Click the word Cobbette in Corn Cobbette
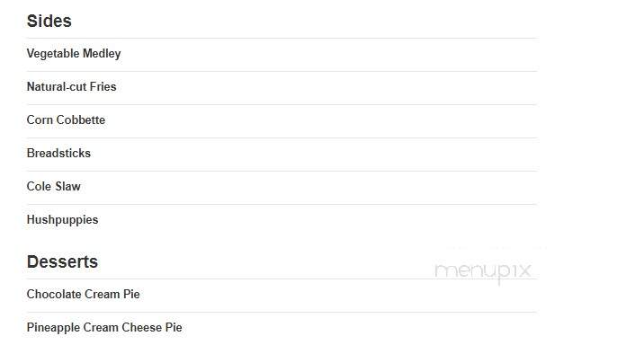Image resolution: width=644 pixels, height=345 pixels. pyautogui.click(x=81, y=119)
